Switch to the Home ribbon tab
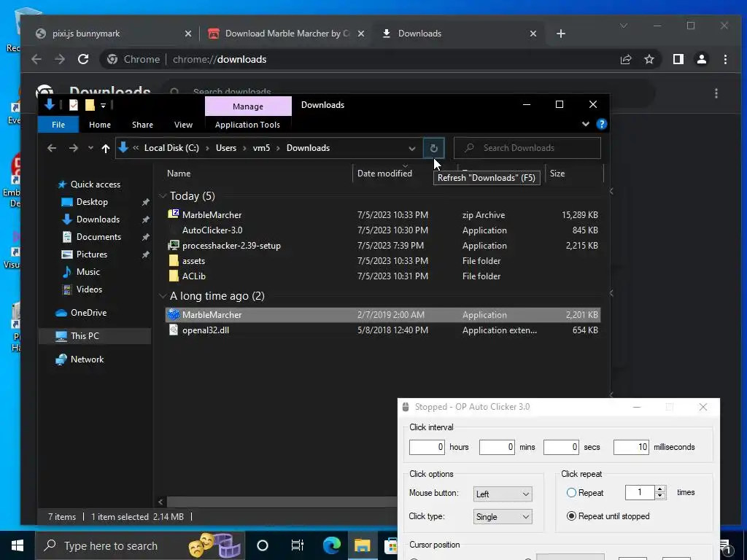747x560 pixels. pos(99,125)
